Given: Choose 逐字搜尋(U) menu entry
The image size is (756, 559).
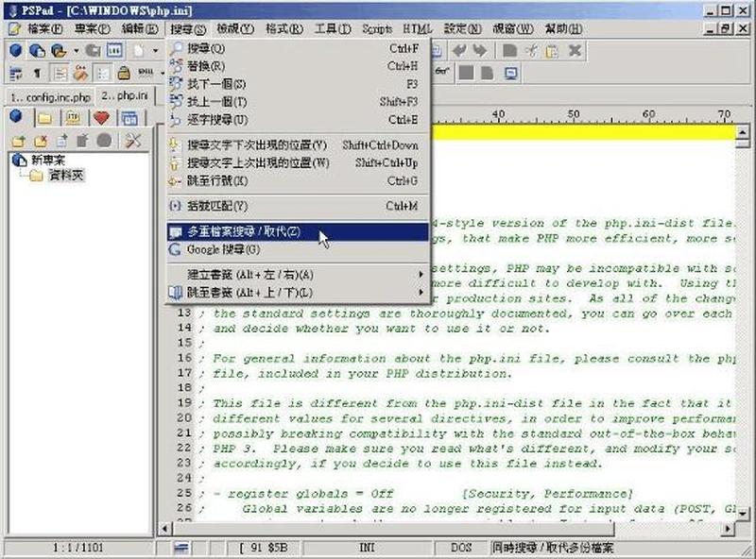Looking at the screenshot, I should tap(298, 120).
